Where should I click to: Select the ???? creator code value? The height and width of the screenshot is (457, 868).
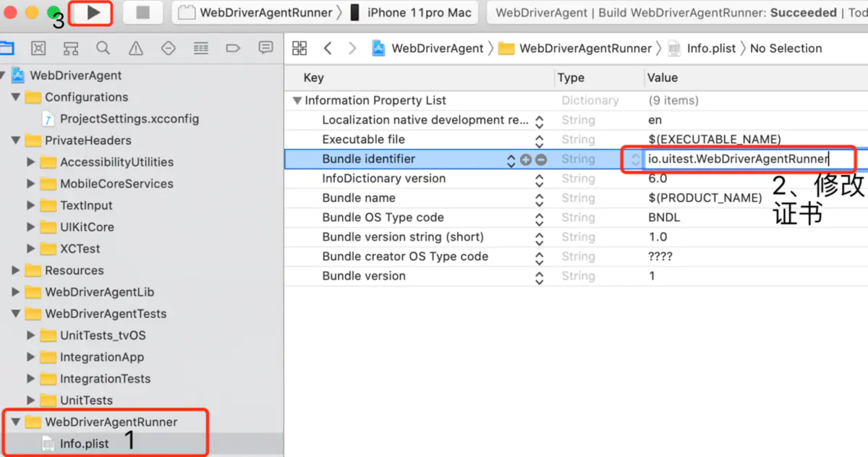tap(660, 257)
